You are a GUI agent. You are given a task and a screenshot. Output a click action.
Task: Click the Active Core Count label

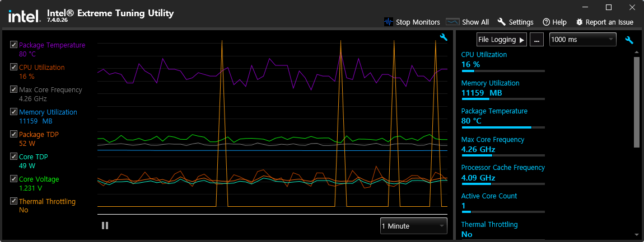pos(489,196)
